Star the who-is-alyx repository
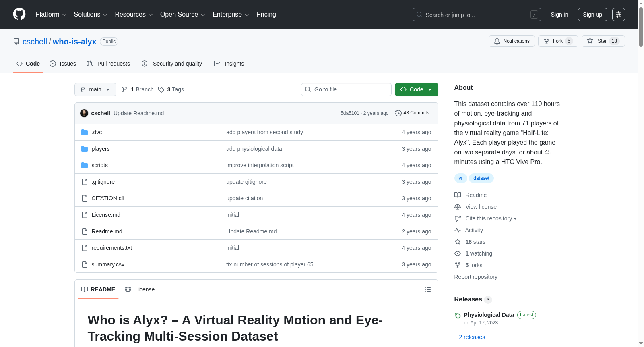This screenshot has height=347, width=644. coord(603,41)
